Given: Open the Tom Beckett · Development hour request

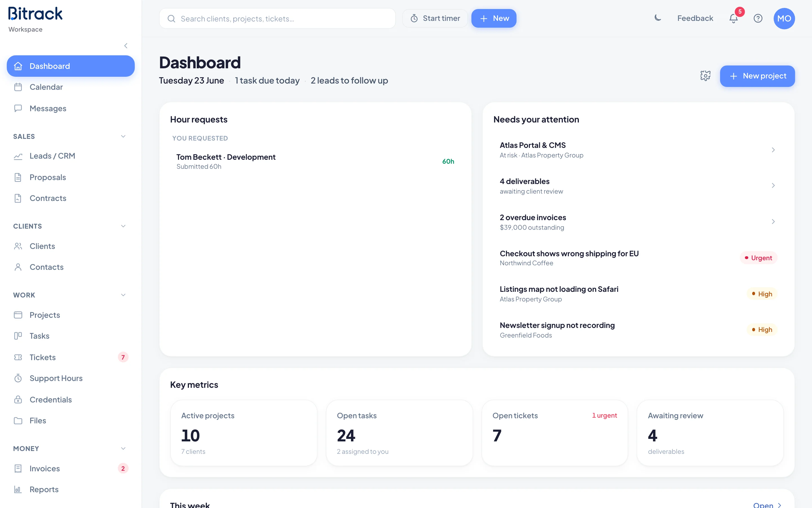Looking at the screenshot, I should 315,162.
